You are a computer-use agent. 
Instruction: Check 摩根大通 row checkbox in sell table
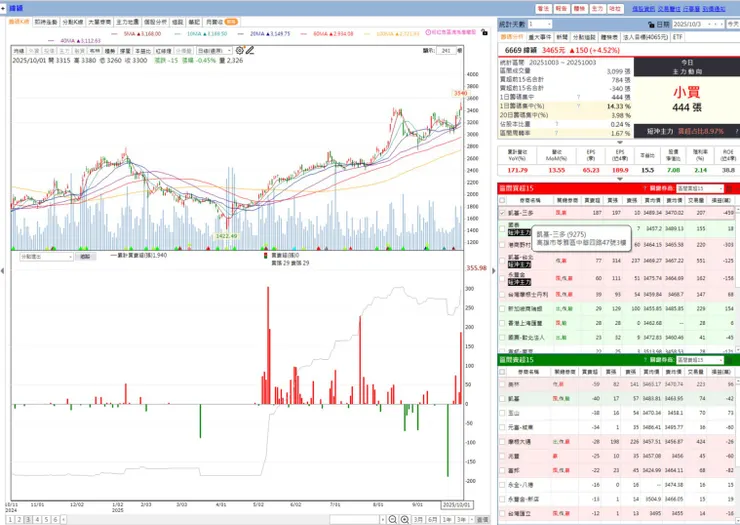tap(502, 442)
